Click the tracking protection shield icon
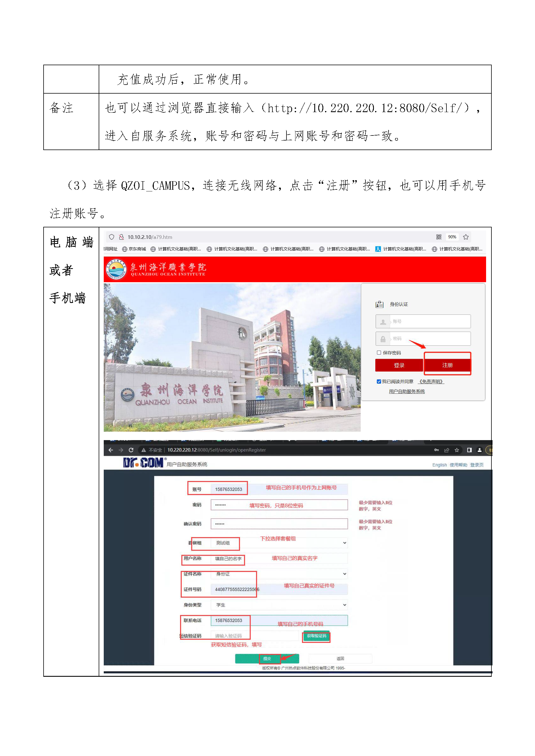This screenshot has height=756, width=535. click(x=112, y=237)
